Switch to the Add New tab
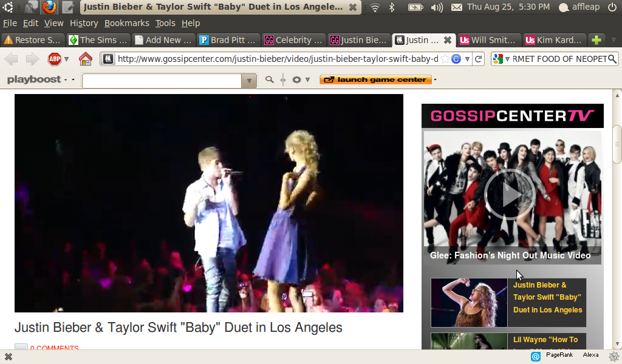Image resolution: width=622 pixels, height=364 pixels. [163, 39]
